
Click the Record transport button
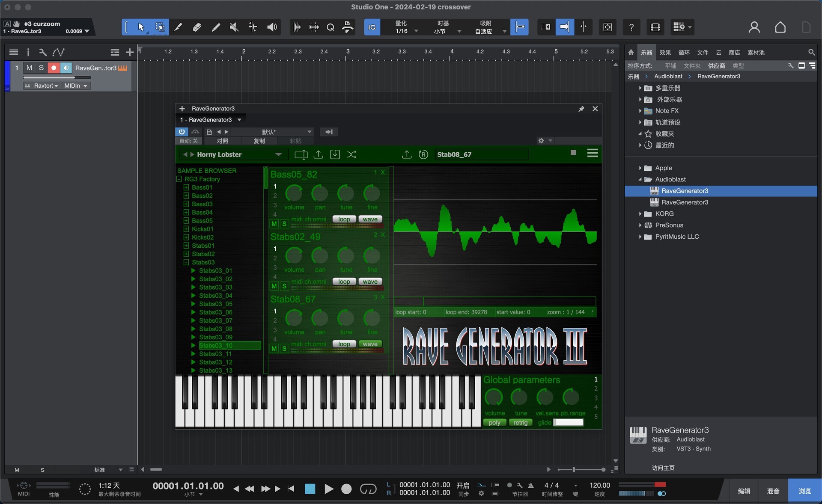click(346, 489)
